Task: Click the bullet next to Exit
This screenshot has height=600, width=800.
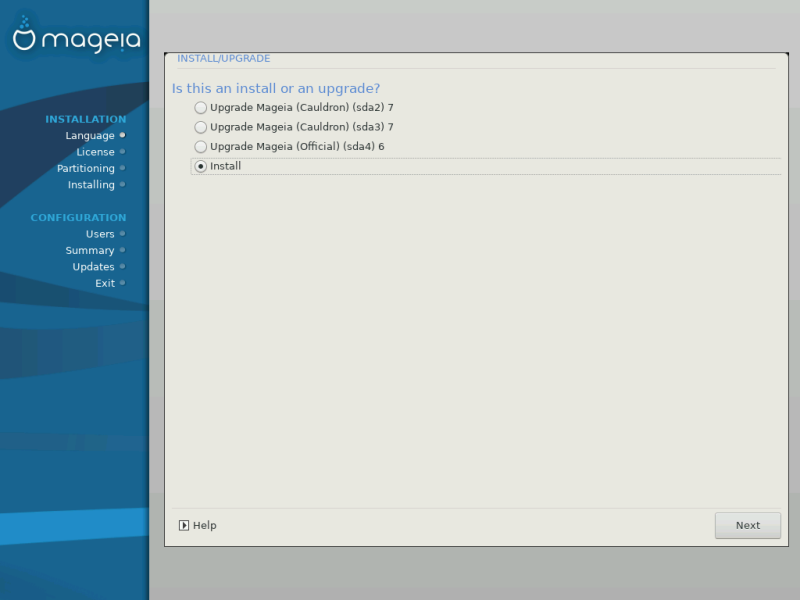Action: point(122,283)
